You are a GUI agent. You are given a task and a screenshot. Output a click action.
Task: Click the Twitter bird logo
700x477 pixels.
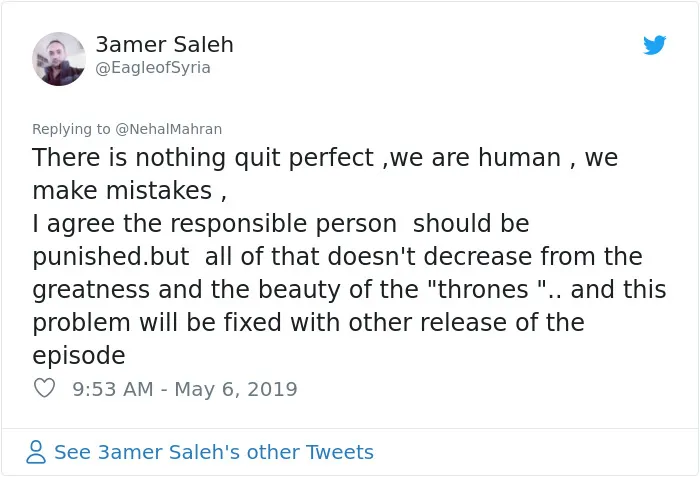[x=654, y=45]
